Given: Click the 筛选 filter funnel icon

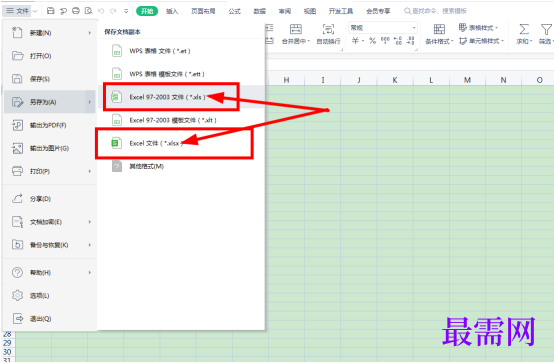Looking at the screenshot, I should click(x=546, y=29).
